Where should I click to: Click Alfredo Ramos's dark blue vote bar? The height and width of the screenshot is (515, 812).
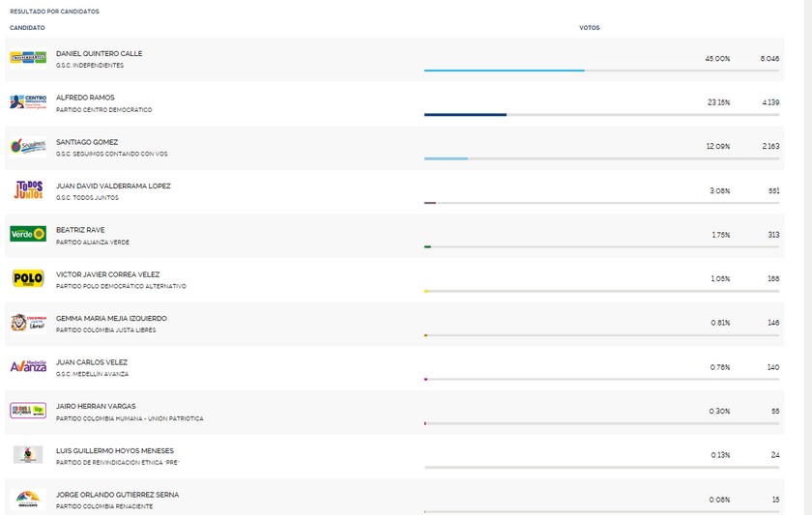(x=465, y=115)
